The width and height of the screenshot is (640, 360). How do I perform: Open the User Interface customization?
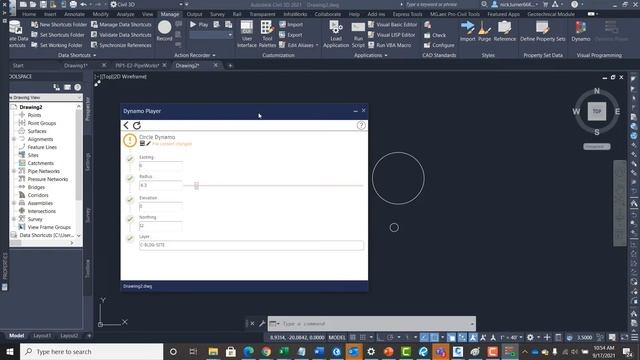[247, 34]
